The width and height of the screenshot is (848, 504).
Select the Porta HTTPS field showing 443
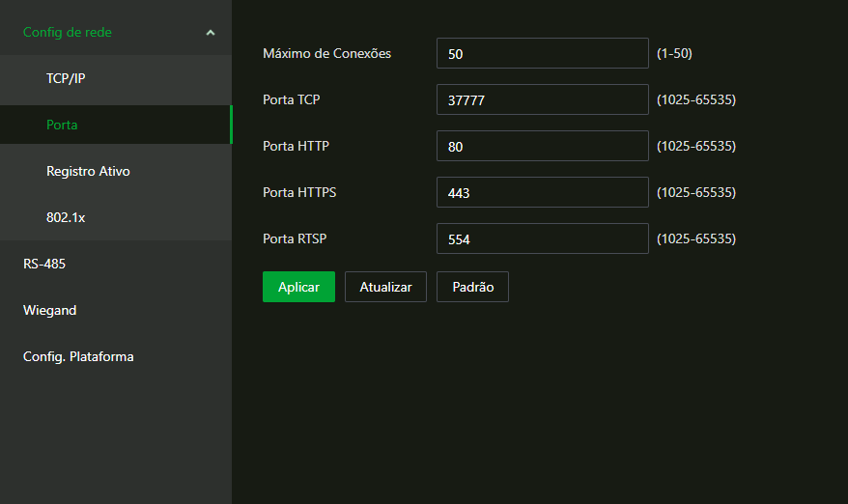(543, 192)
